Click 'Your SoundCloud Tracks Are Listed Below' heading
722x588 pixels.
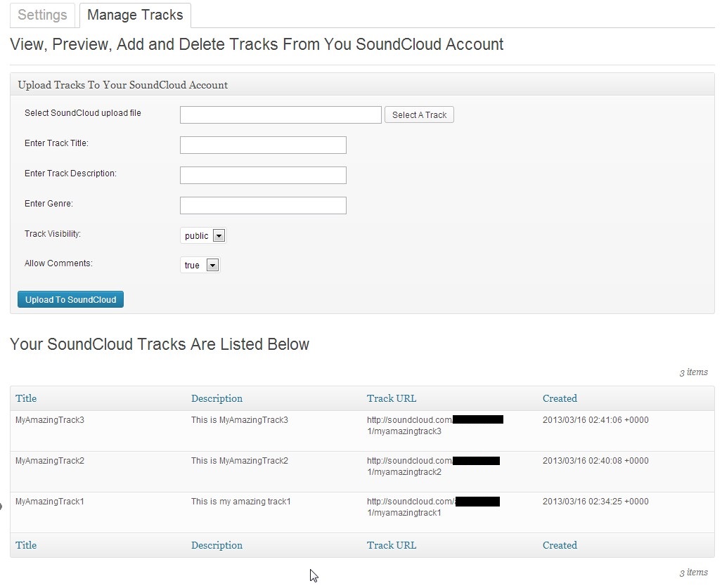coord(160,344)
